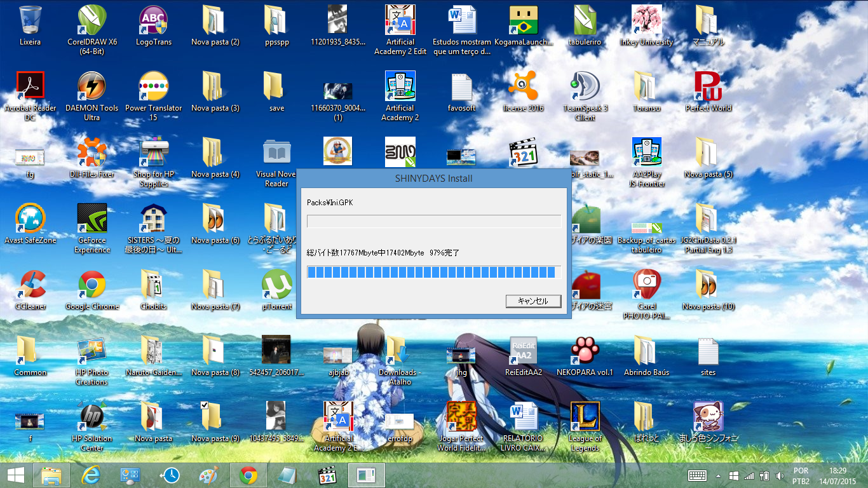Select the Perfect World desktop icon

[x=708, y=87]
